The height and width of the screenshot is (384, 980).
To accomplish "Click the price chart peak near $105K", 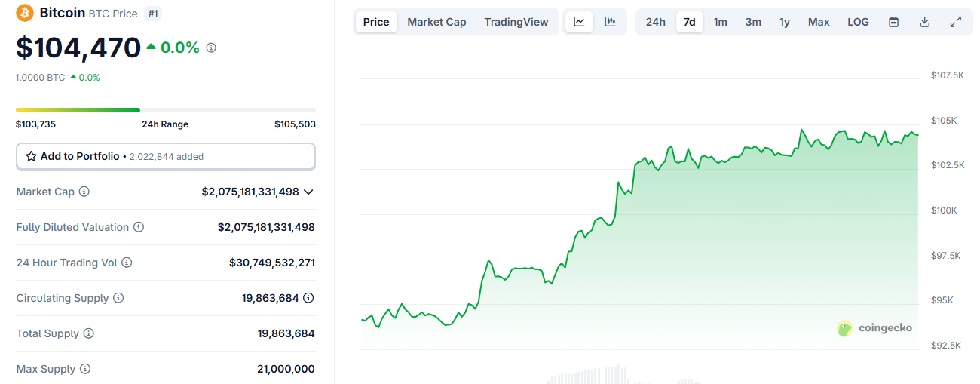I will pyautogui.click(x=802, y=130).
